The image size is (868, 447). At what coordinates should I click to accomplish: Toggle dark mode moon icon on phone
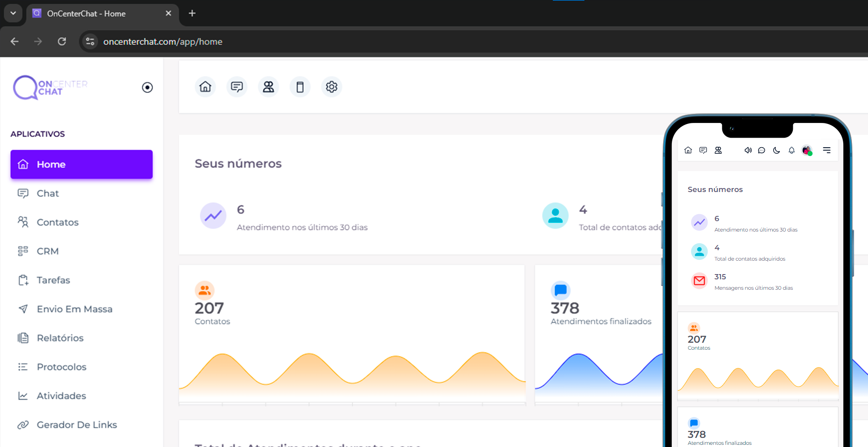pos(776,150)
